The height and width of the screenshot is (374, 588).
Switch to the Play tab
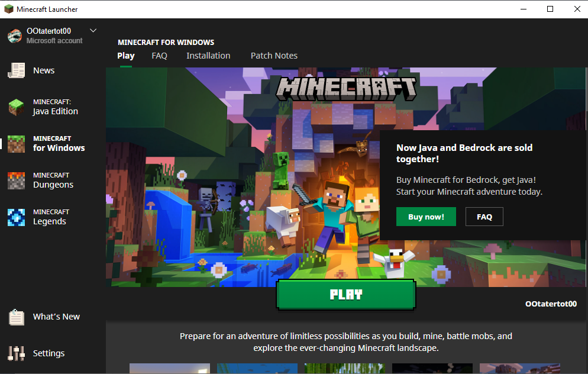125,56
